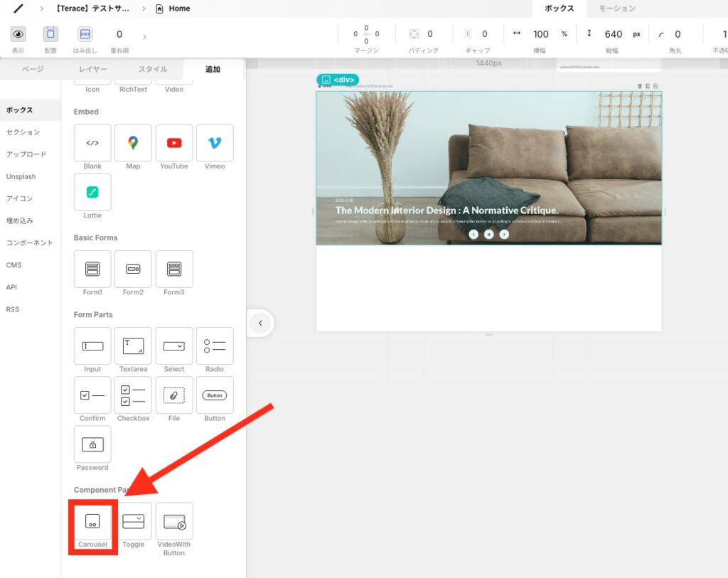Image resolution: width=728 pixels, height=578 pixels.
Task: Click the Home page breadcrumb
Action: pyautogui.click(x=178, y=9)
